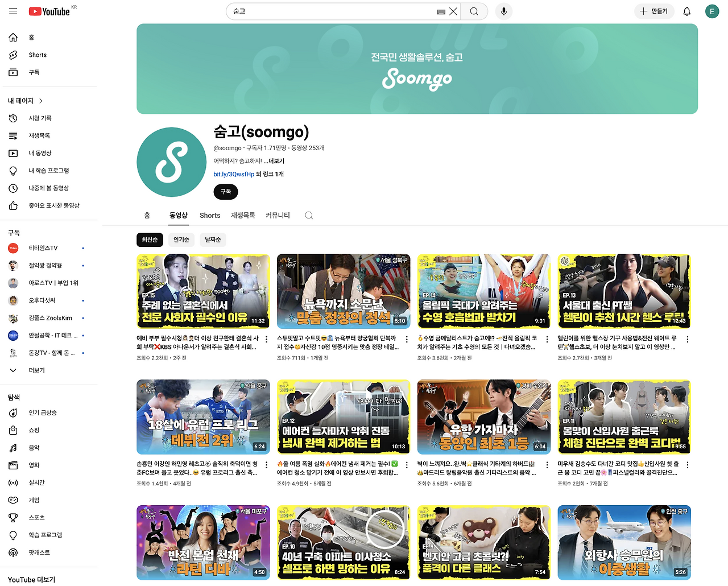Open the account avatar menu
The width and height of the screenshot is (728, 586).
[x=712, y=11]
